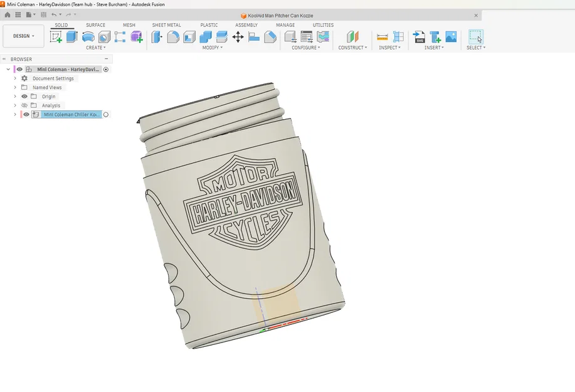Switch to the SURFACE tab
This screenshot has height=392, width=575.
[96, 25]
